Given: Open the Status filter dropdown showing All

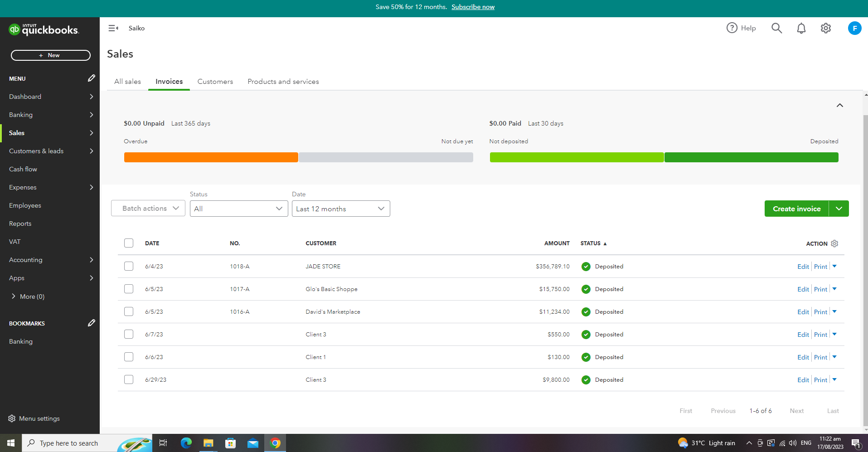Looking at the screenshot, I should [239, 209].
